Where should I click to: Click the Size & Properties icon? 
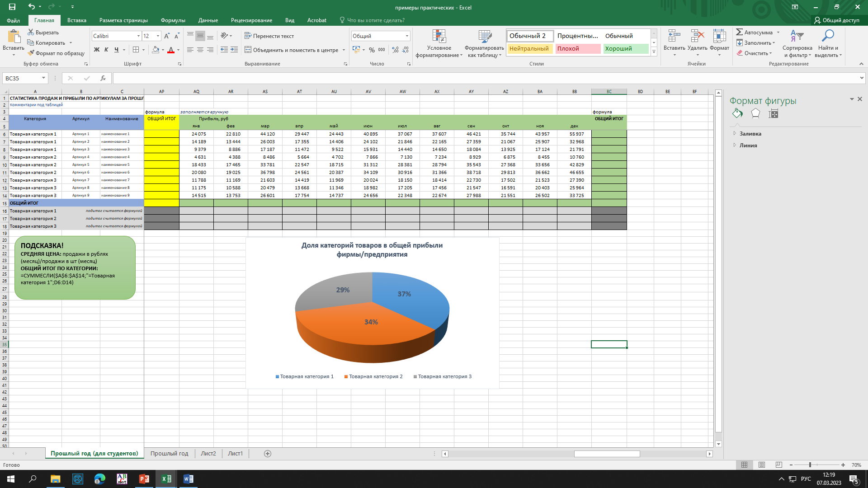pos(774,114)
